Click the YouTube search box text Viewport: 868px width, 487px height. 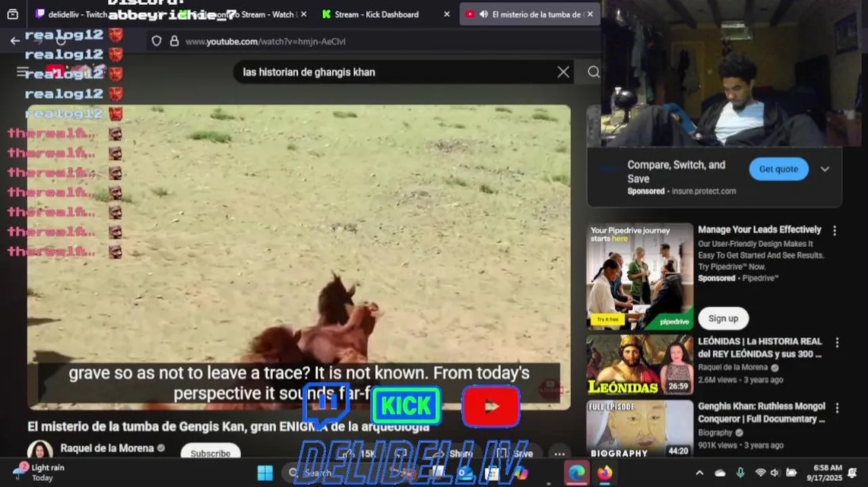[x=309, y=72]
